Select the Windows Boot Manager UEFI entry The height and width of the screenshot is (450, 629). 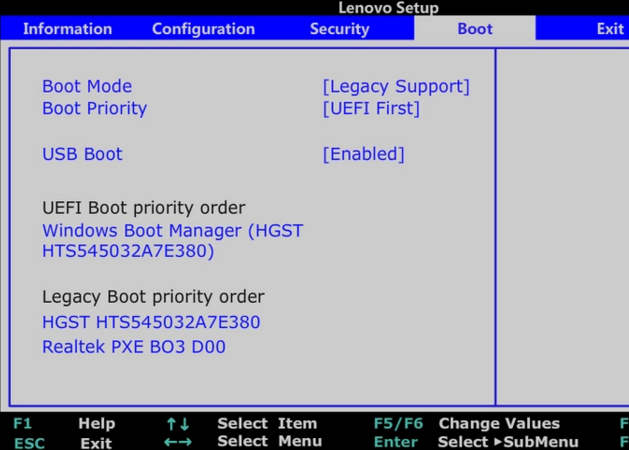[x=172, y=241]
